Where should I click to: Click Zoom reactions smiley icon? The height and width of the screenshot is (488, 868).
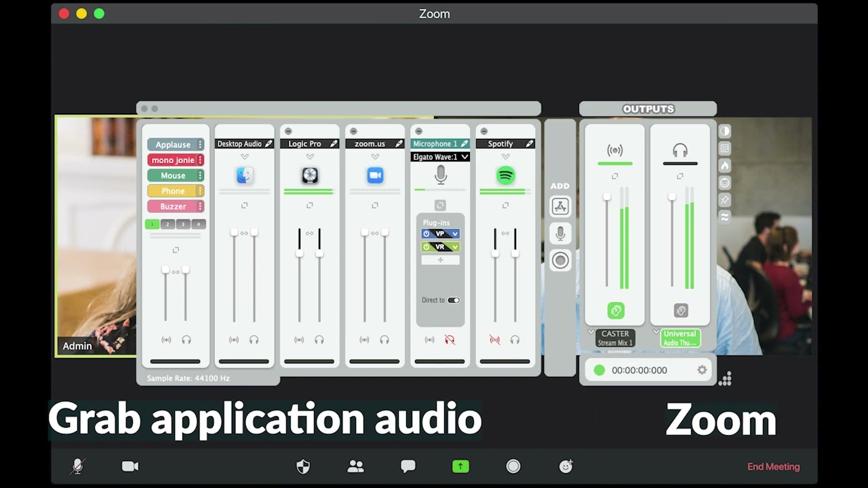(566, 466)
